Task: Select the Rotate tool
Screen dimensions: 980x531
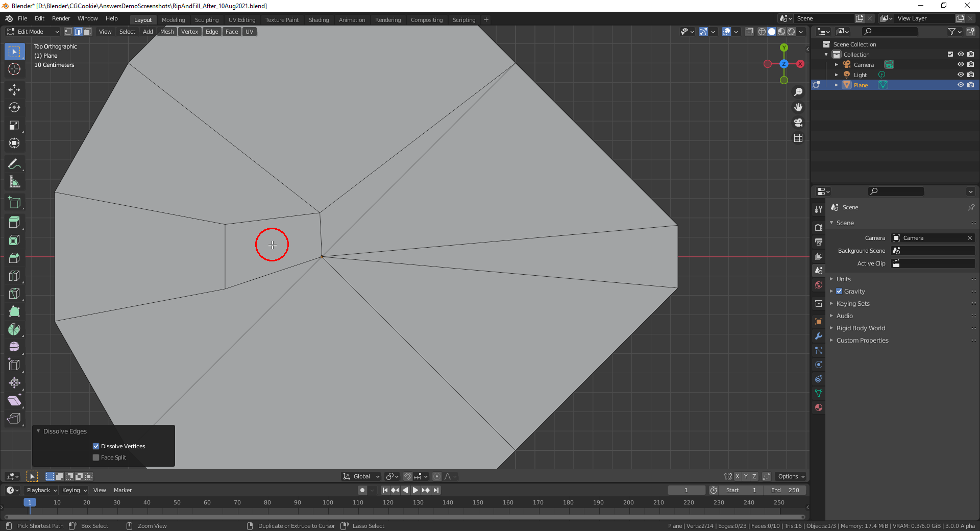Action: [14, 107]
